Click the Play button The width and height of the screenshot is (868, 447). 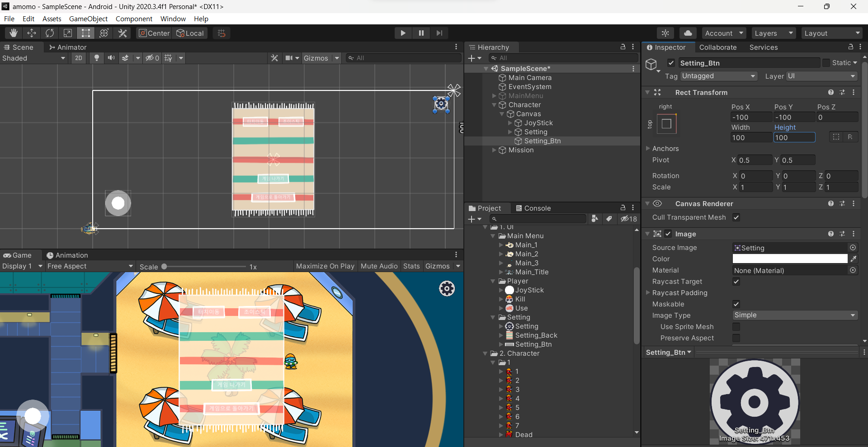[x=403, y=33]
